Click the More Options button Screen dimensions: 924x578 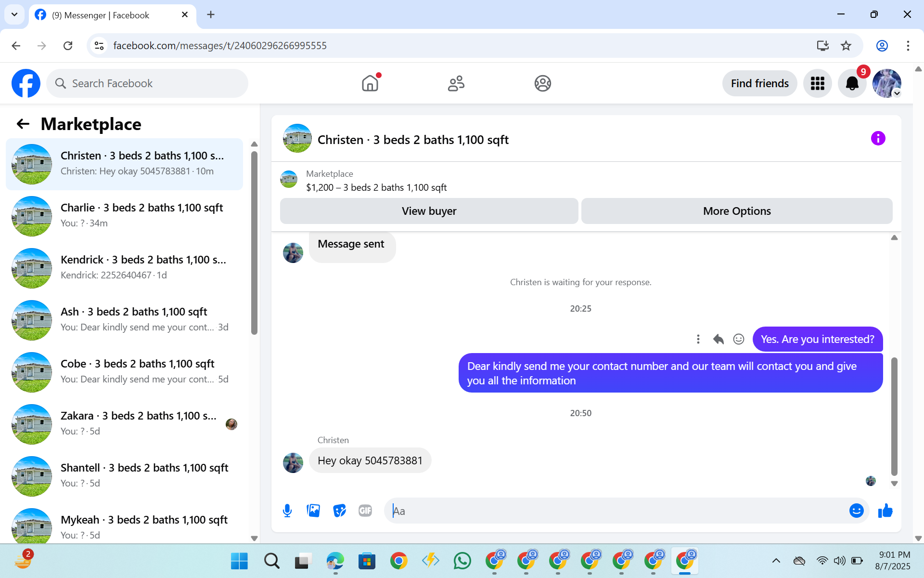tap(737, 211)
